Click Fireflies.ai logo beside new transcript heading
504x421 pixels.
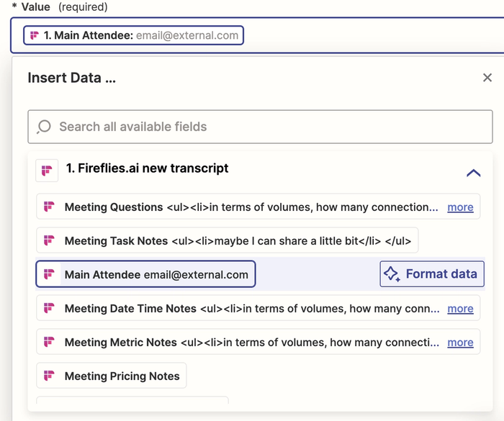47,171
